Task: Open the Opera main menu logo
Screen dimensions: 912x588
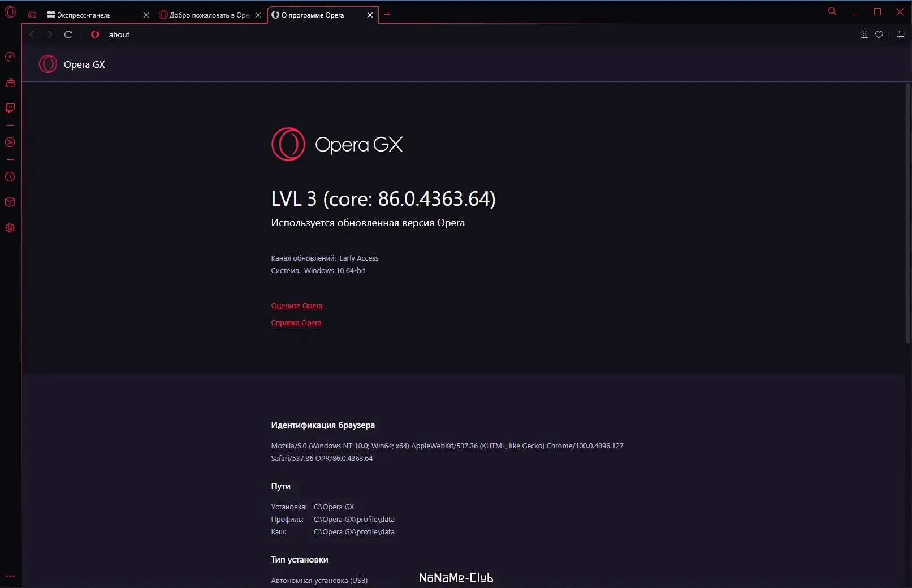Action: coord(10,12)
